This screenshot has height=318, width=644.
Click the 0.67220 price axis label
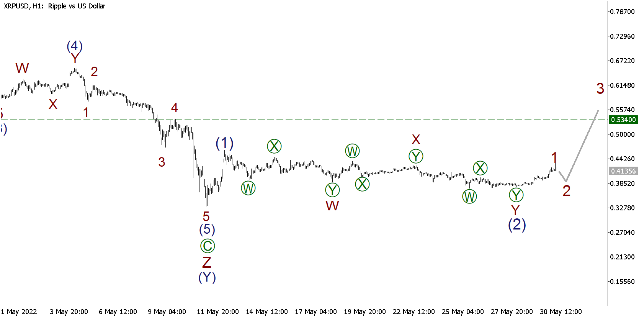point(622,61)
